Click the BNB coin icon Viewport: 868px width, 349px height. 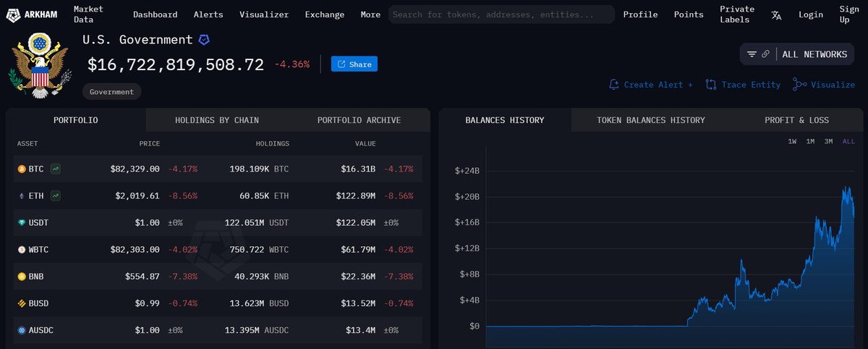(x=22, y=276)
